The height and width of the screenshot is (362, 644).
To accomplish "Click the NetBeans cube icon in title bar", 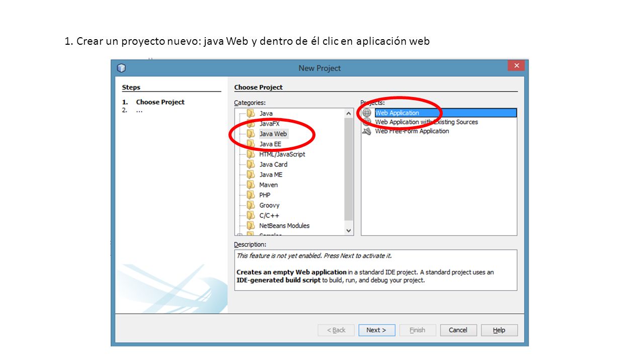I will pyautogui.click(x=121, y=68).
